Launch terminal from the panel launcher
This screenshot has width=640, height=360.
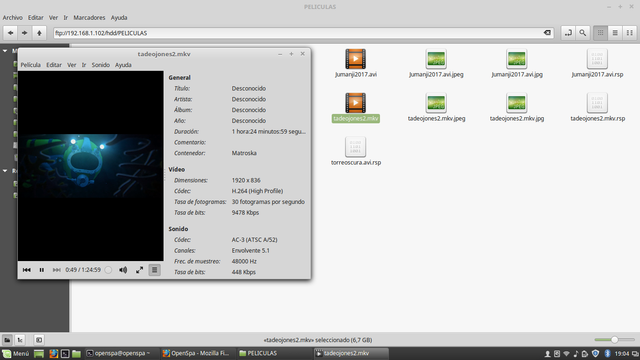click(x=65, y=353)
